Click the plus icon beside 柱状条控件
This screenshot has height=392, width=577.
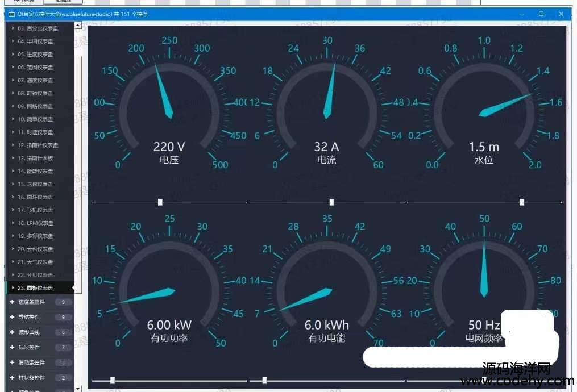tap(12, 377)
